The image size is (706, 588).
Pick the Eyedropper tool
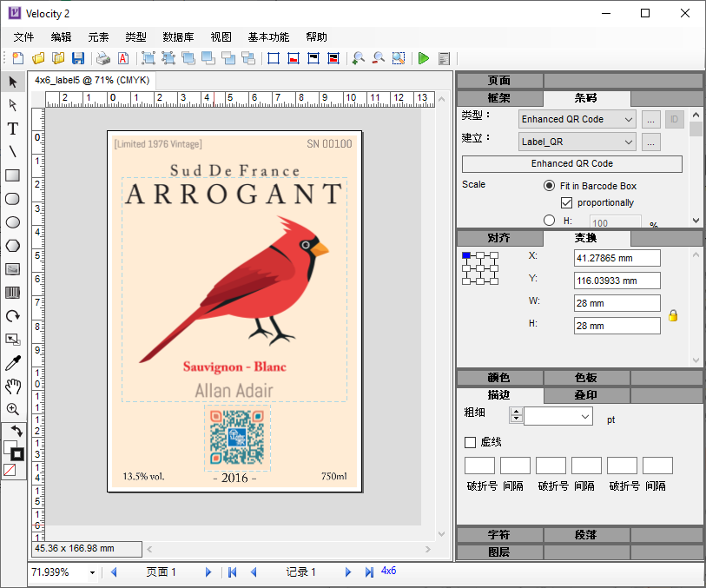coord(13,363)
